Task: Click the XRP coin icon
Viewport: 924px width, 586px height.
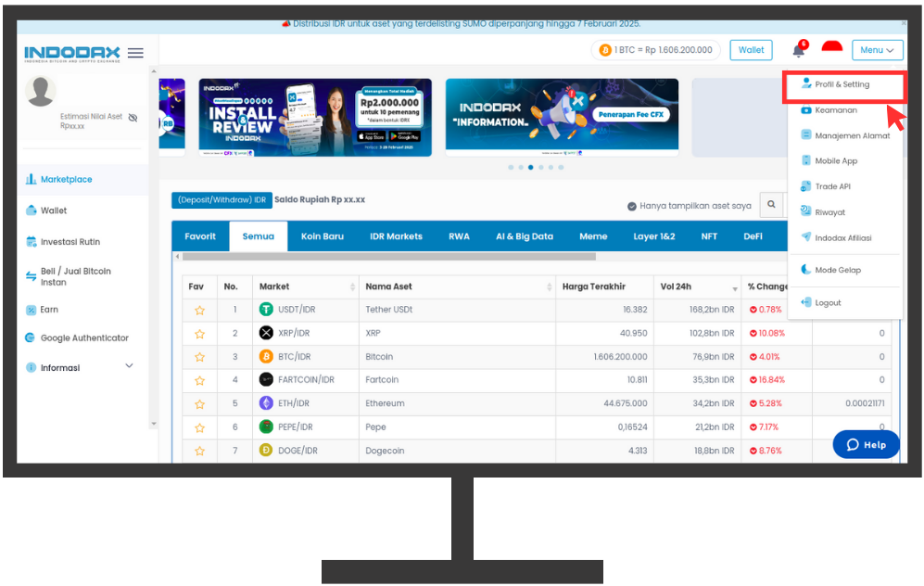Action: [x=266, y=333]
